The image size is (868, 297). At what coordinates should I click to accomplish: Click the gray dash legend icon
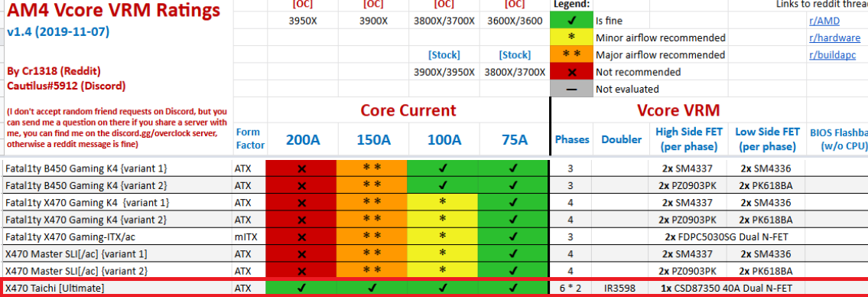(x=571, y=89)
